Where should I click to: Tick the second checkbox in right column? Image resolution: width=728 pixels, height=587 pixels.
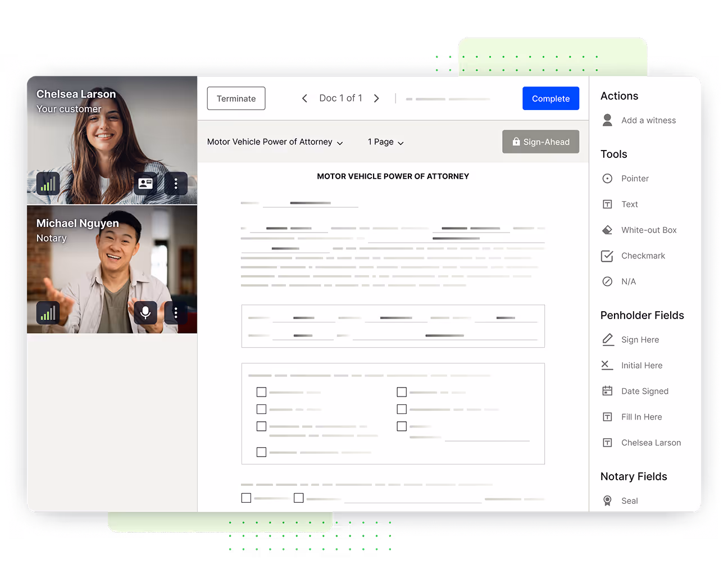(402, 409)
